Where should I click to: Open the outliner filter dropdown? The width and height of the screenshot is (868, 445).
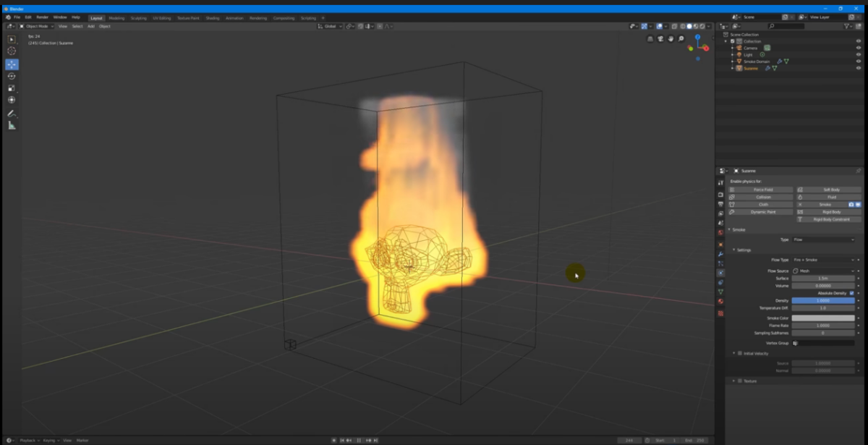849,26
